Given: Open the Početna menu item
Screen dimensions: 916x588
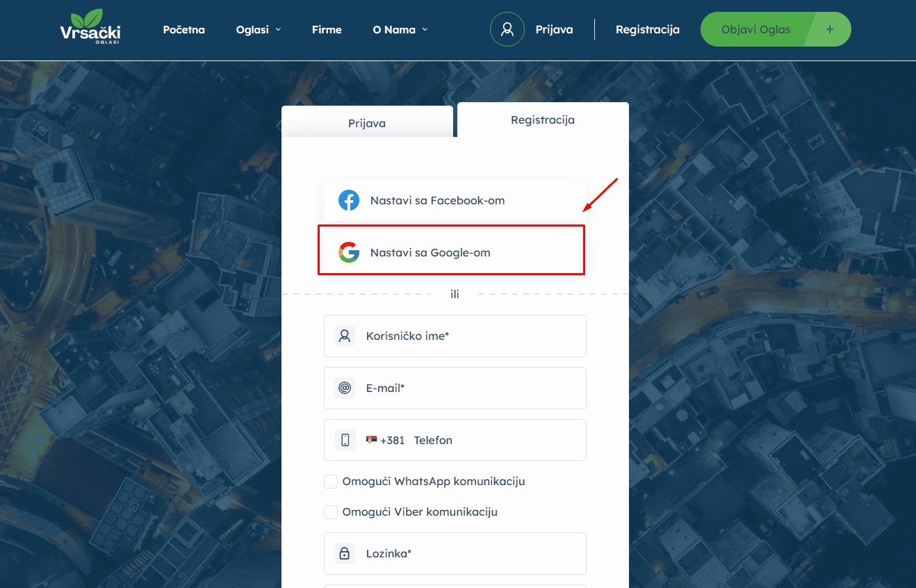Looking at the screenshot, I should pyautogui.click(x=184, y=30).
